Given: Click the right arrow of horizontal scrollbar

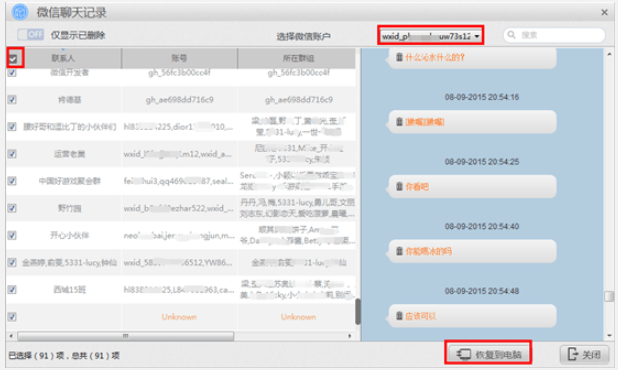Looking at the screenshot, I should 350,336.
